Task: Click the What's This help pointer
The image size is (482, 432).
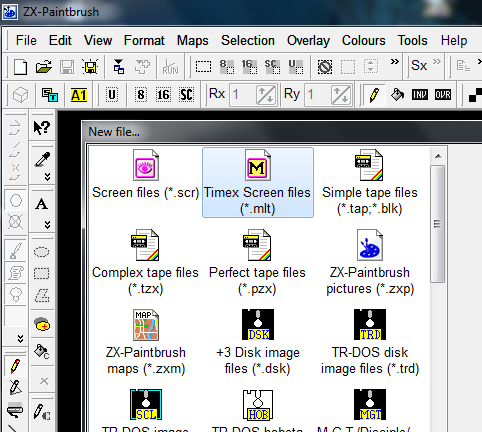Action: (x=42, y=127)
